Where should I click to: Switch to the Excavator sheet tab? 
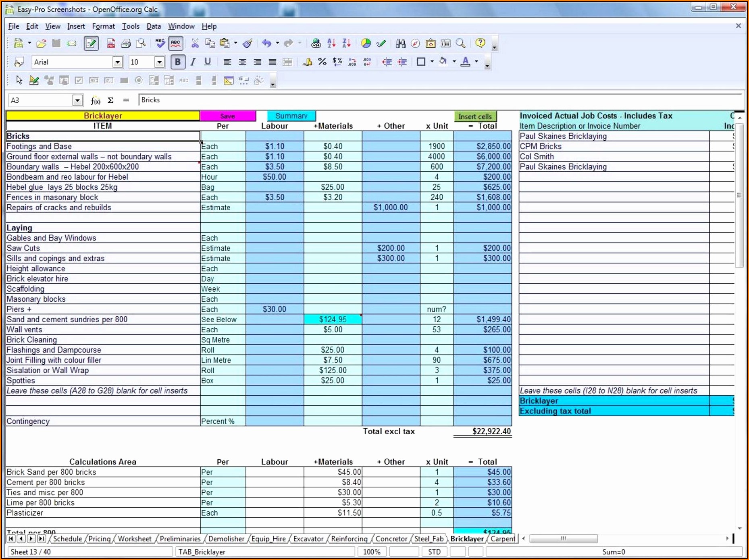(308, 539)
